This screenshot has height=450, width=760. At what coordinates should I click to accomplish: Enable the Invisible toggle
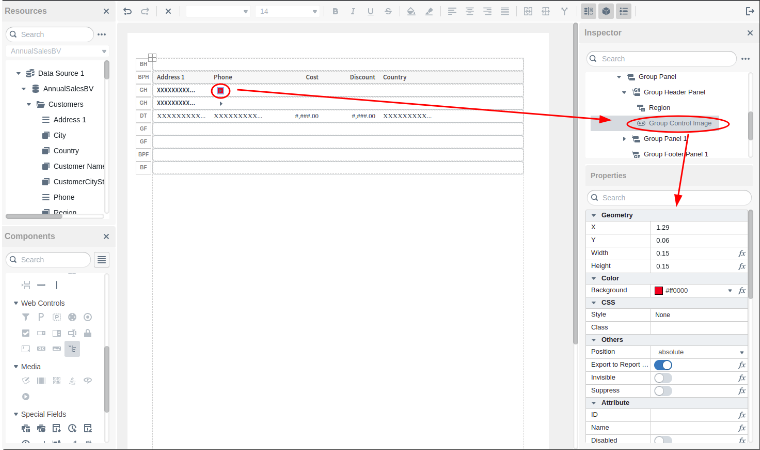(662, 378)
